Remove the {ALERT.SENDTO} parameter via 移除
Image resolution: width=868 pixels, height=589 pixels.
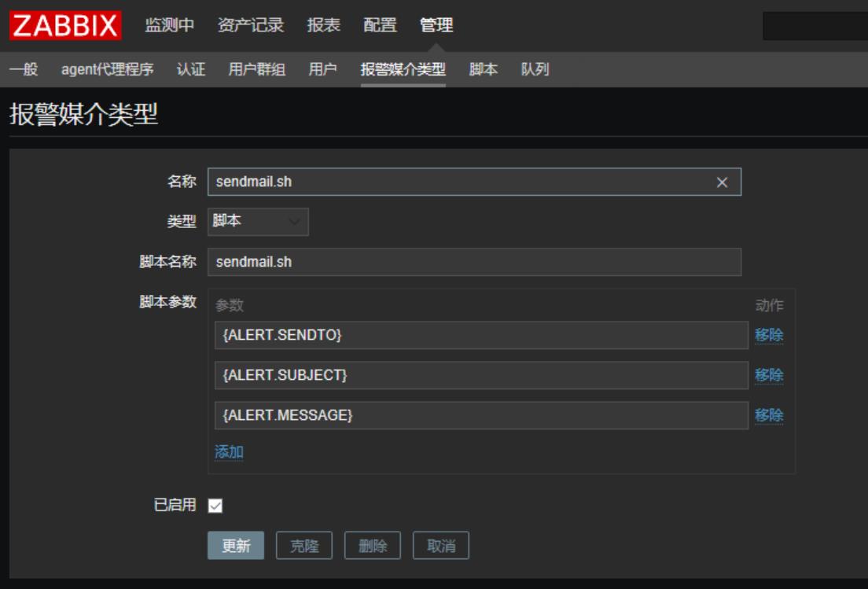(x=769, y=335)
